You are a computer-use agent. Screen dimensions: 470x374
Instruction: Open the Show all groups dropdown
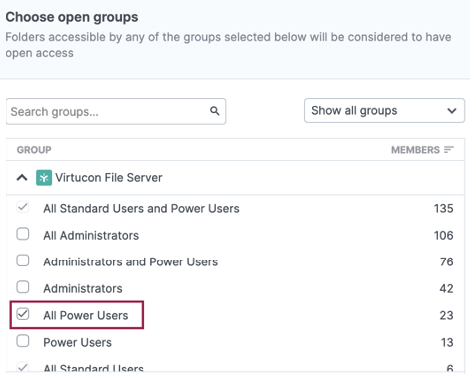384,110
